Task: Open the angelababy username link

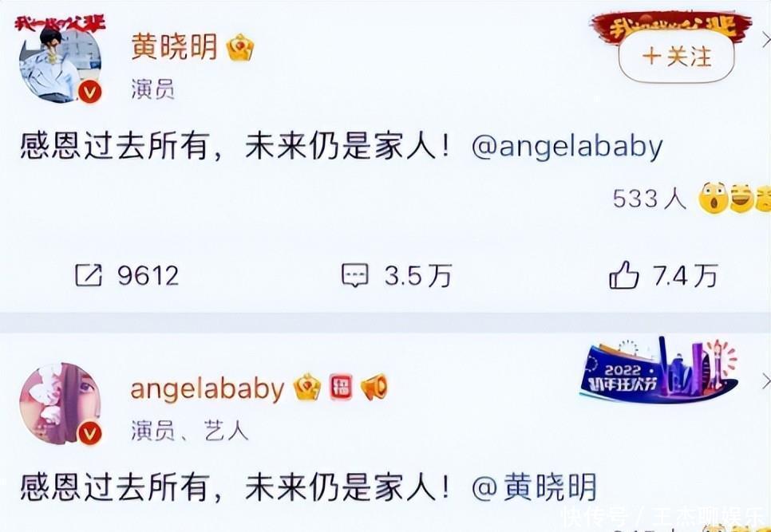Action: click(207, 388)
